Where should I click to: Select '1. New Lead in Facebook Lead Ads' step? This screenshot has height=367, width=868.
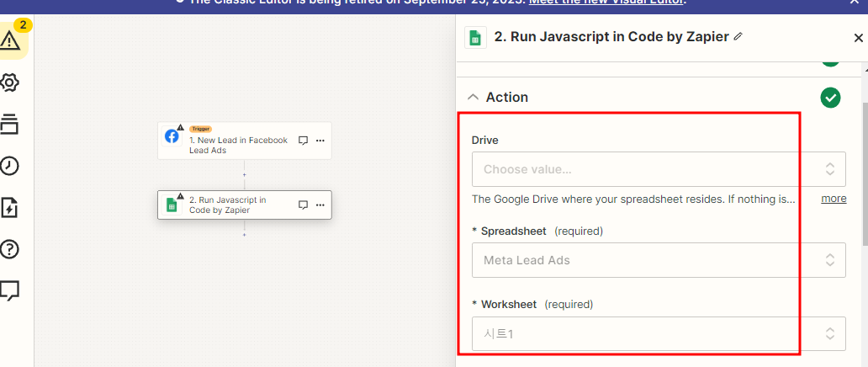[x=244, y=141]
